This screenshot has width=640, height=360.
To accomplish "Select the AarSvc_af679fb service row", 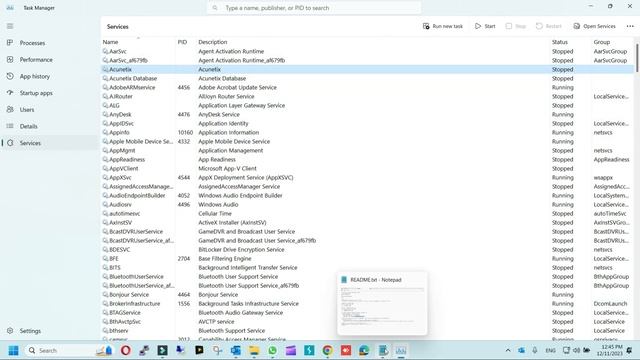I will (x=367, y=60).
